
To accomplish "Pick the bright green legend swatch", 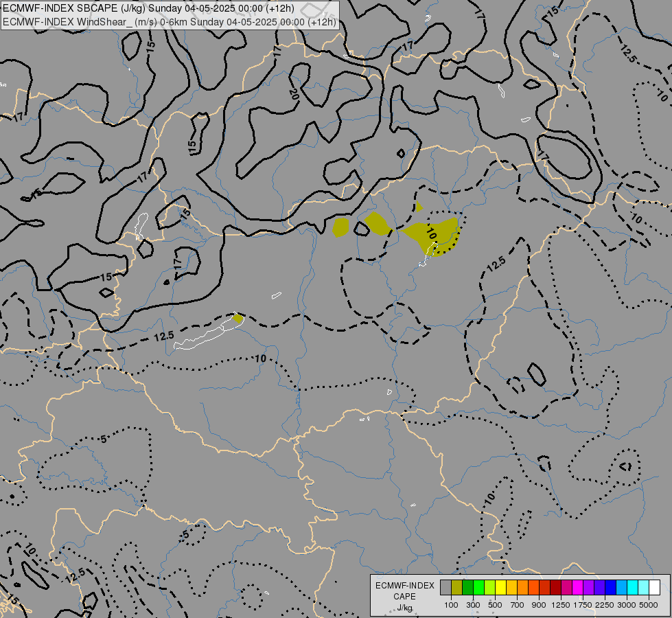I will [x=478, y=588].
